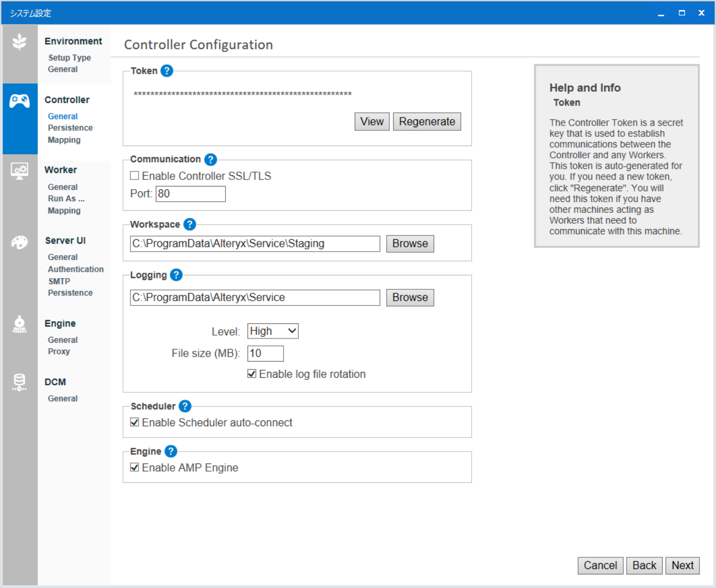Open DCM settings via the database icon
The width and height of the screenshot is (716, 588).
(x=20, y=383)
